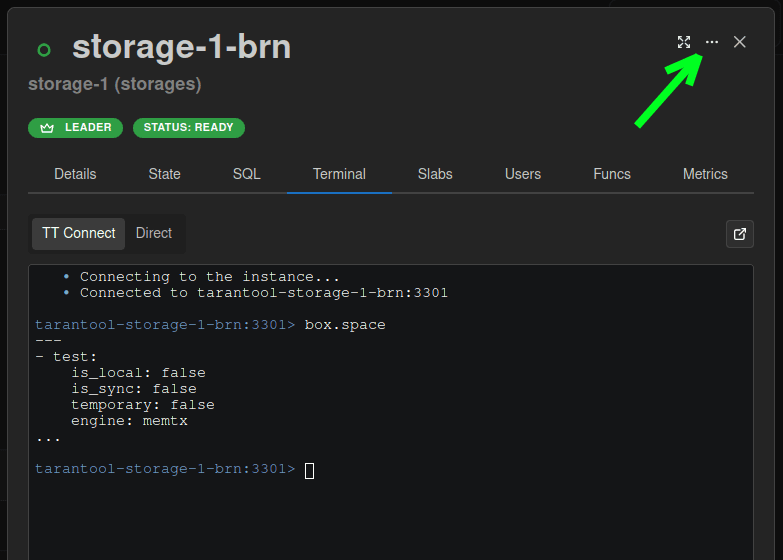783x560 pixels.
Task: Click the 'is_sync: false' output line
Action: 134,389
